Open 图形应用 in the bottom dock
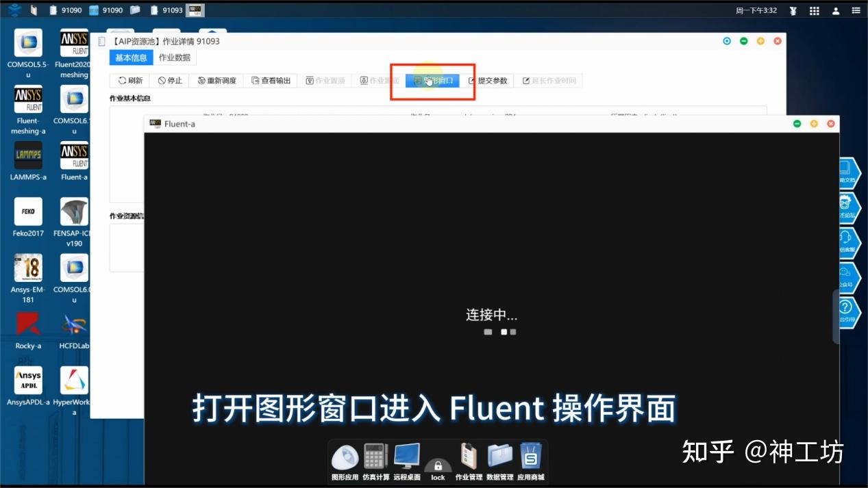 tap(345, 462)
